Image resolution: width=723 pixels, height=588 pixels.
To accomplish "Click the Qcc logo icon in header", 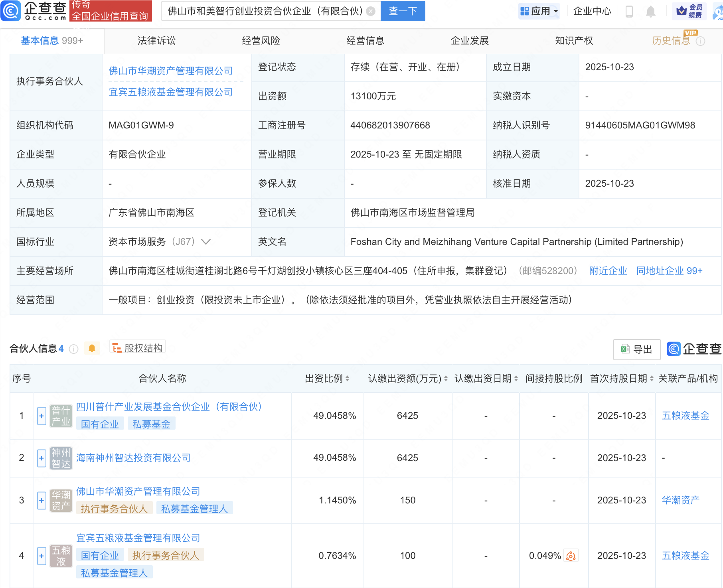I will tap(11, 11).
